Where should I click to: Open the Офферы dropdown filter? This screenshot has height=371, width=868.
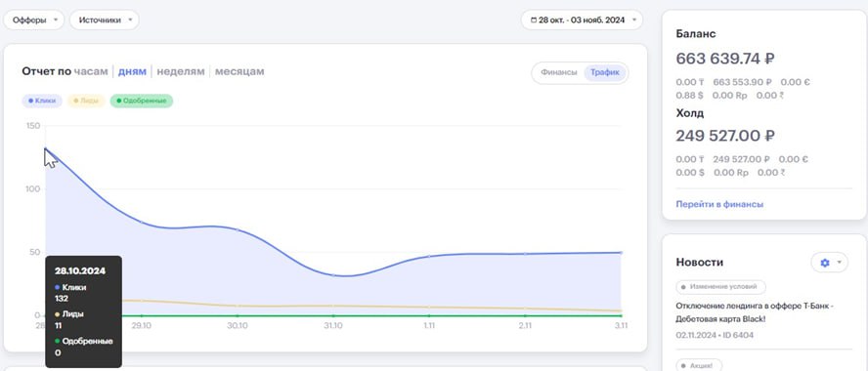pos(34,20)
